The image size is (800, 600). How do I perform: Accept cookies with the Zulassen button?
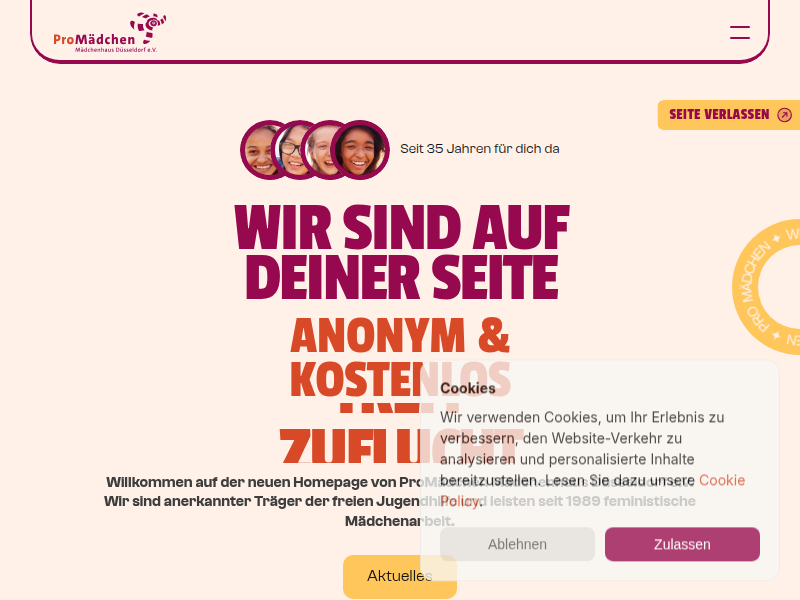pyautogui.click(x=682, y=544)
